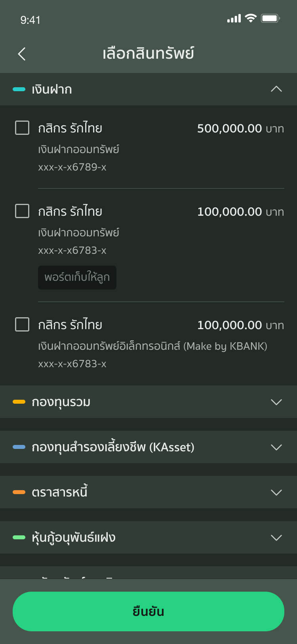This screenshot has height=644, width=297.
Task: Tap the back arrow icon
Action: (x=22, y=54)
